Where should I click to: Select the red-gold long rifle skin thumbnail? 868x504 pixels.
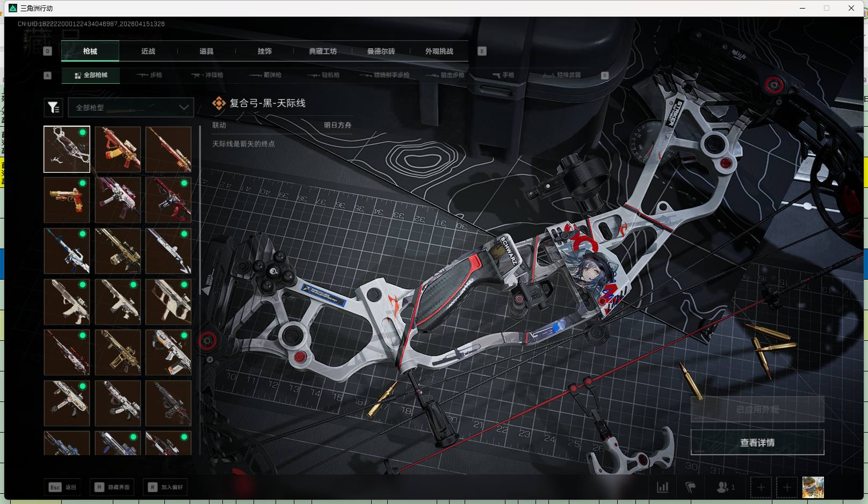[x=168, y=149]
